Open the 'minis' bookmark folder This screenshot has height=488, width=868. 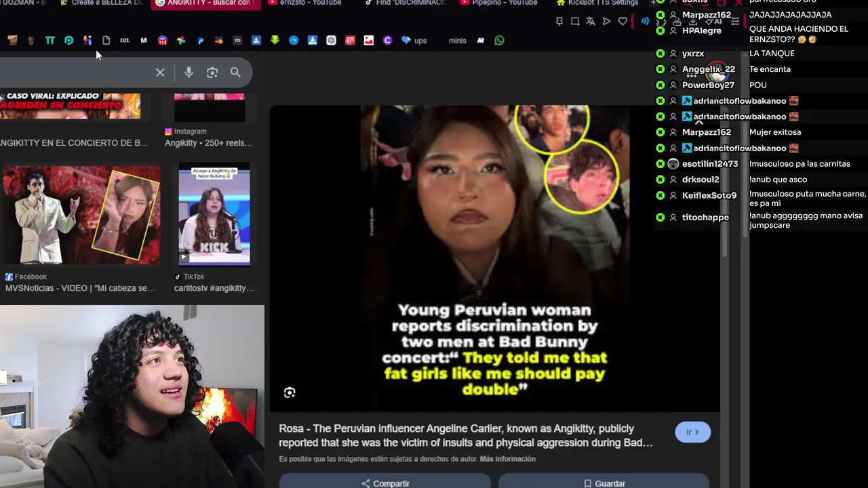pos(458,41)
